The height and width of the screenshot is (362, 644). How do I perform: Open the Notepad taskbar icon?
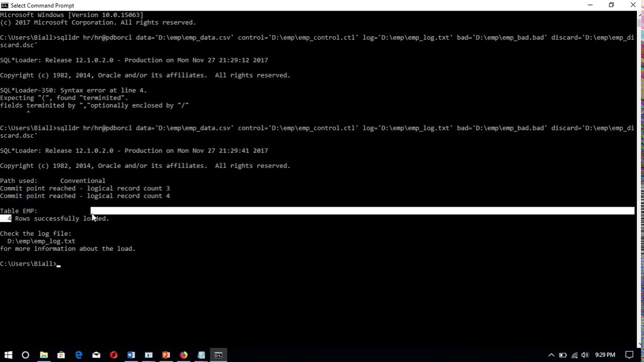201,355
